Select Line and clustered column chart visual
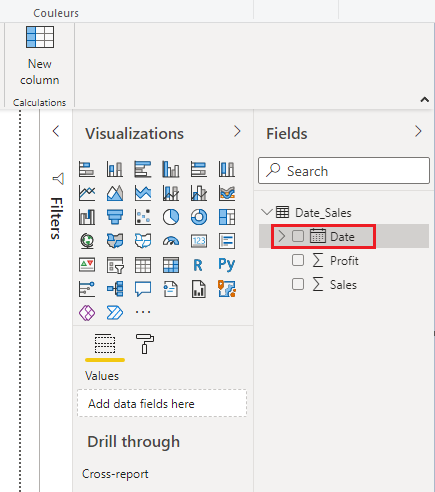This screenshot has width=435, height=492. (x=199, y=193)
